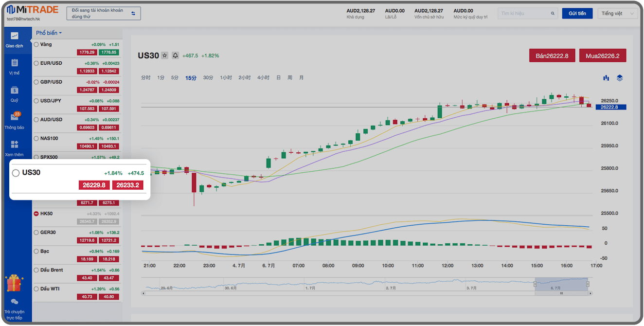644x326 pixels.
Task: Switch chart to 30分 timeframe
Action: coord(208,78)
